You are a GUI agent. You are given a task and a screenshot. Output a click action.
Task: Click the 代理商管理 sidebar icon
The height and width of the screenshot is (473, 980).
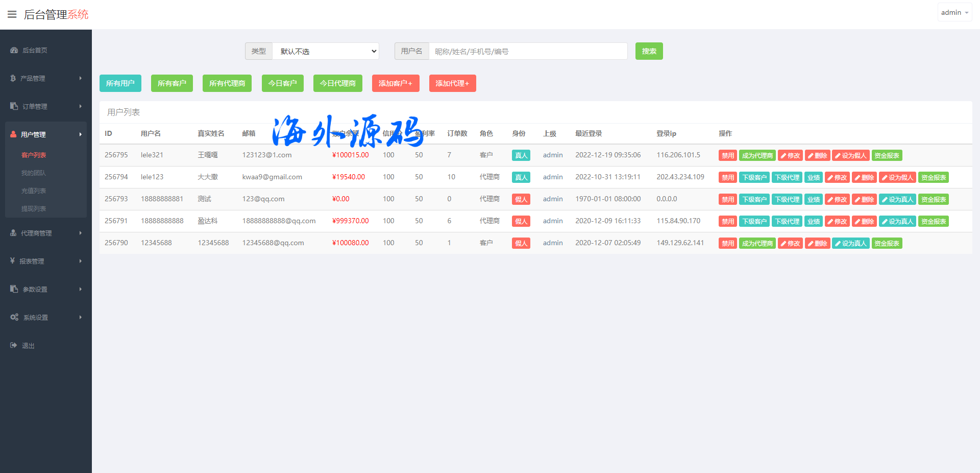14,233
